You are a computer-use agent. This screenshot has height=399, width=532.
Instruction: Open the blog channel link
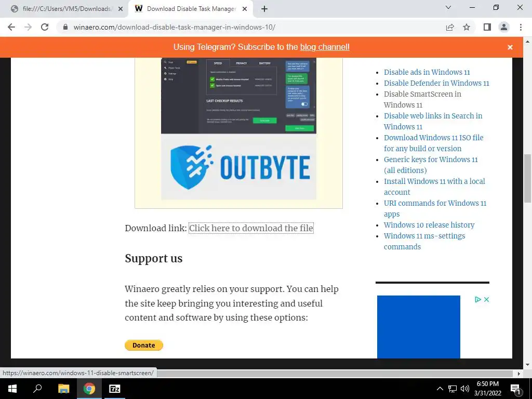pyautogui.click(x=325, y=47)
